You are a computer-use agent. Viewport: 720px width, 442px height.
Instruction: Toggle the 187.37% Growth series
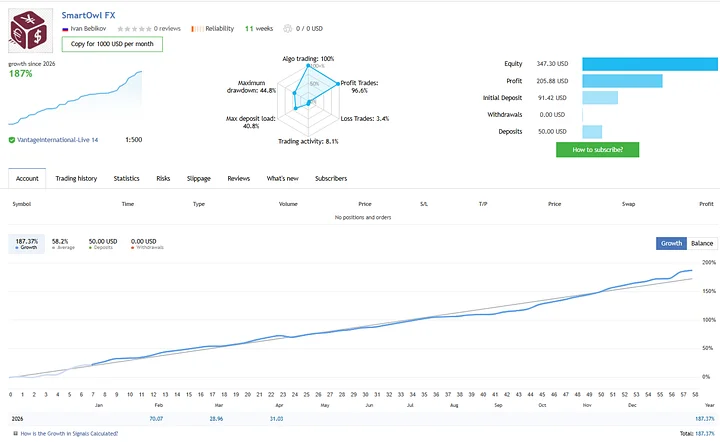pyautogui.click(x=27, y=244)
